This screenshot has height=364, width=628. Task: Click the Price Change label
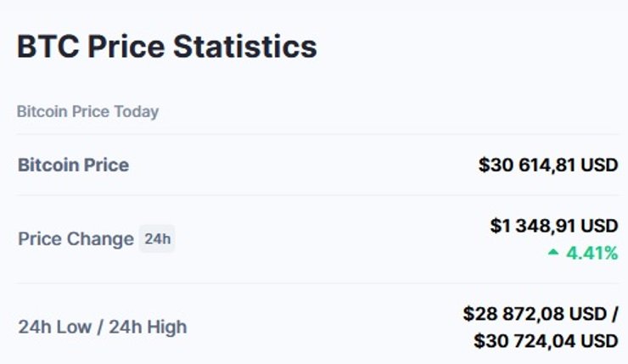pyautogui.click(x=76, y=239)
